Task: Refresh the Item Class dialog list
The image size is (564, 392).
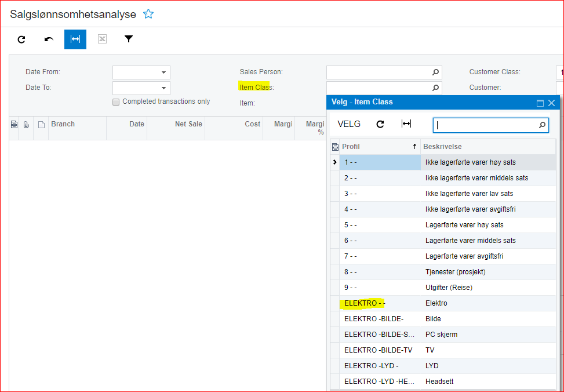Action: coord(380,124)
